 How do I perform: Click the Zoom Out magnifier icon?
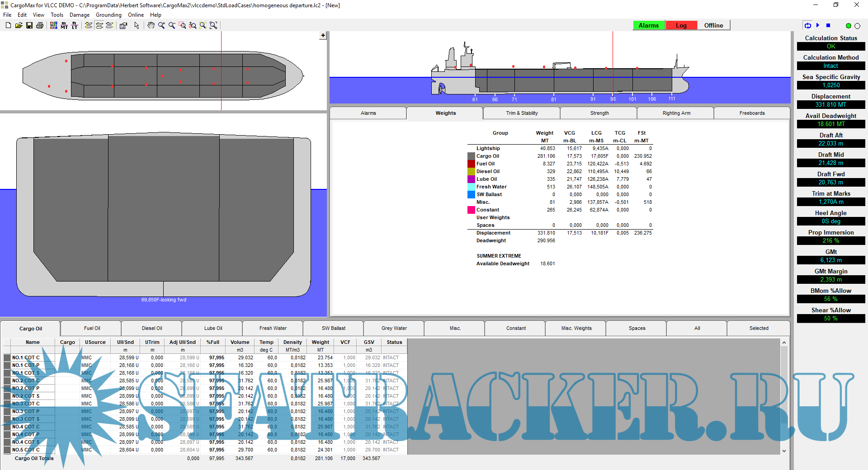tap(172, 26)
